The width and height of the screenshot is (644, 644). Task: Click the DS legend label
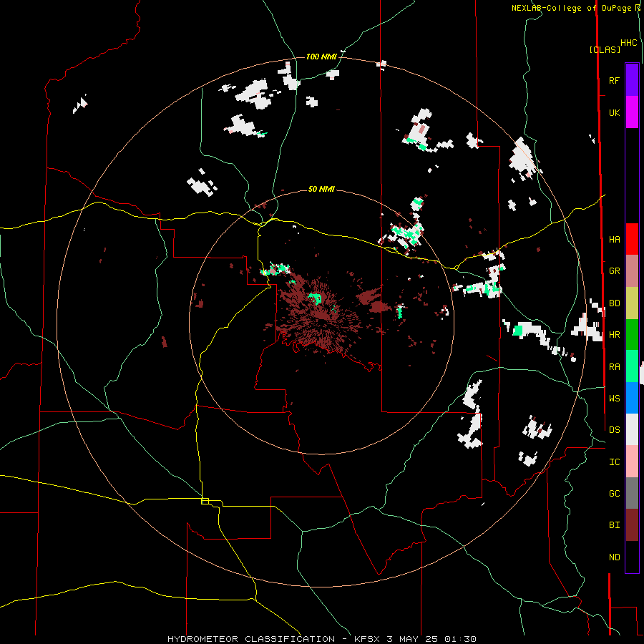click(x=614, y=430)
